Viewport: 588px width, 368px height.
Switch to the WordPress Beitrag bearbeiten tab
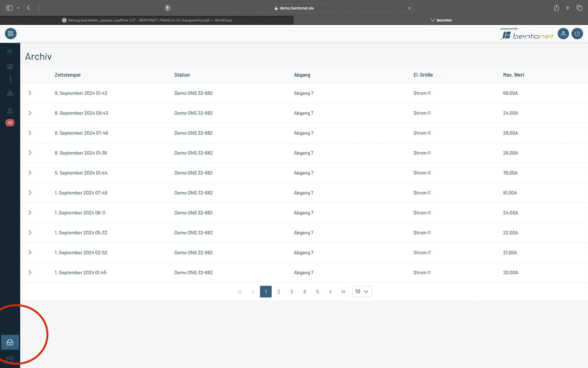147,20
